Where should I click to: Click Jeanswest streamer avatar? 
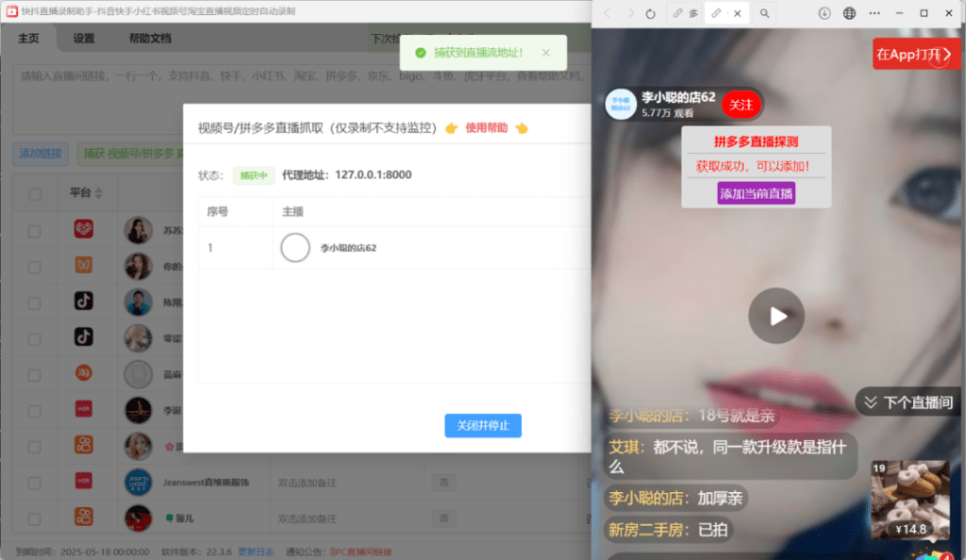(x=138, y=483)
